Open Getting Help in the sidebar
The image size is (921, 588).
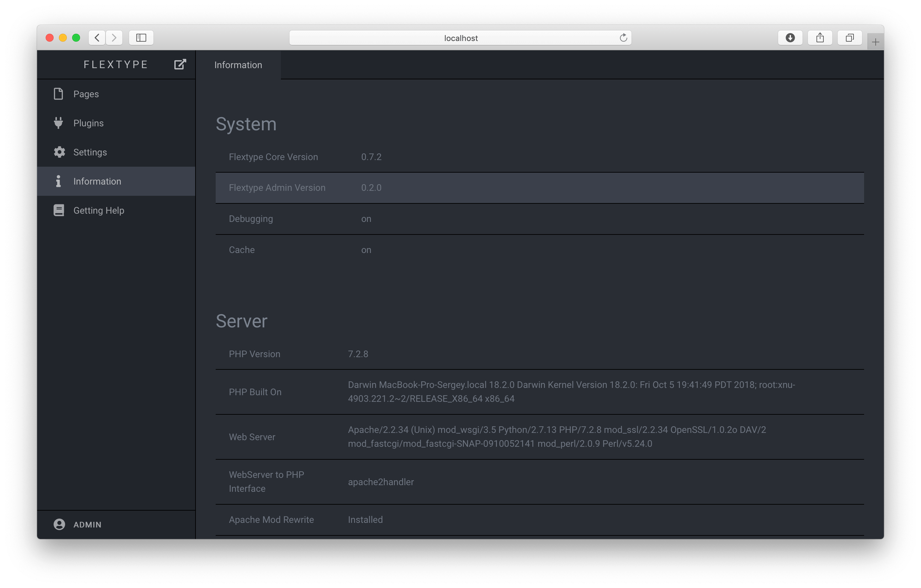99,210
